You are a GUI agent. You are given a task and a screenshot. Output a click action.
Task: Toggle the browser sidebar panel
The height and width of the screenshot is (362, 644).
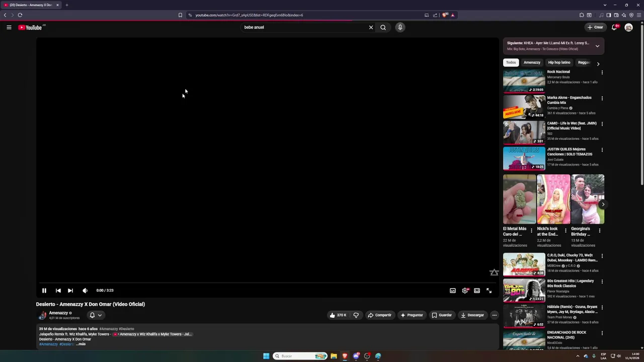point(608,15)
